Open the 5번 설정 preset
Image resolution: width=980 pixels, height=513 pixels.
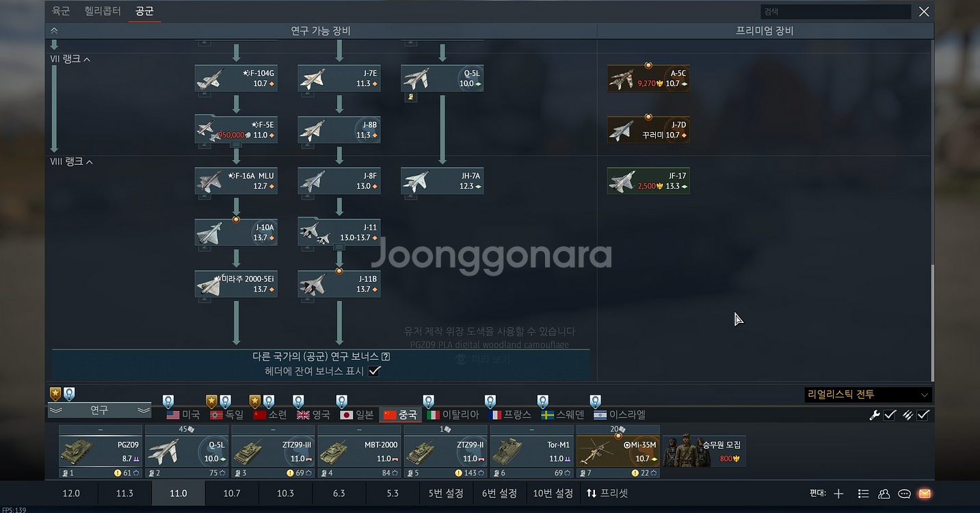[x=446, y=493]
